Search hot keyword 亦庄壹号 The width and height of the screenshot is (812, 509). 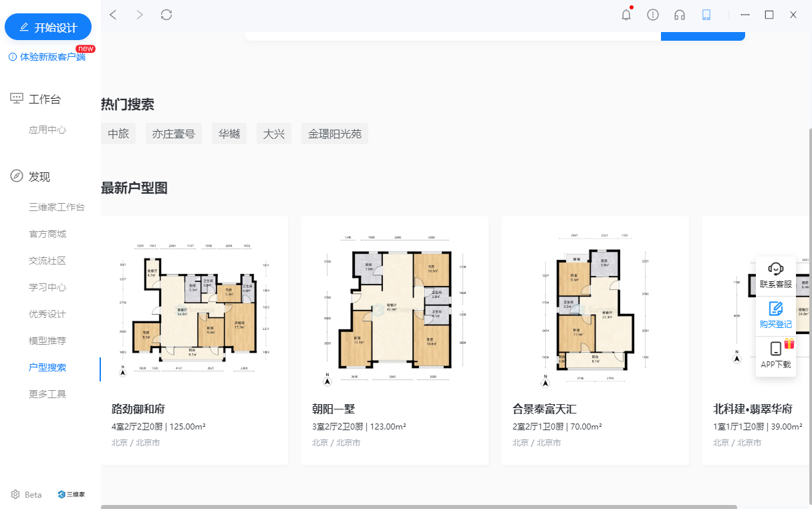(174, 134)
